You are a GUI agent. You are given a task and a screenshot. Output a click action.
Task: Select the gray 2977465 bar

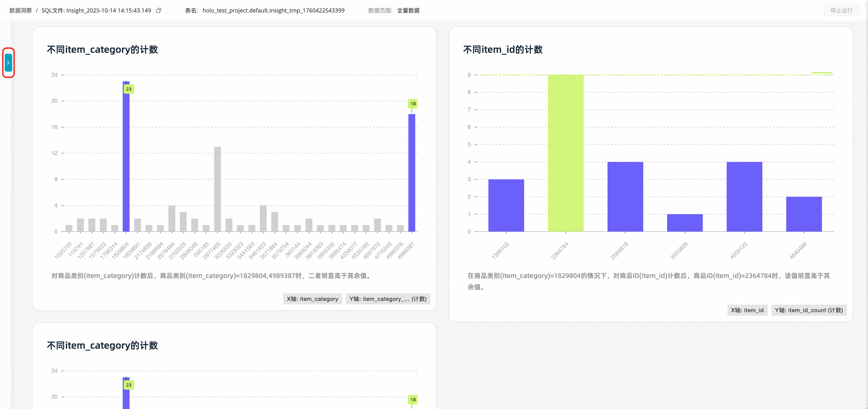point(217,189)
